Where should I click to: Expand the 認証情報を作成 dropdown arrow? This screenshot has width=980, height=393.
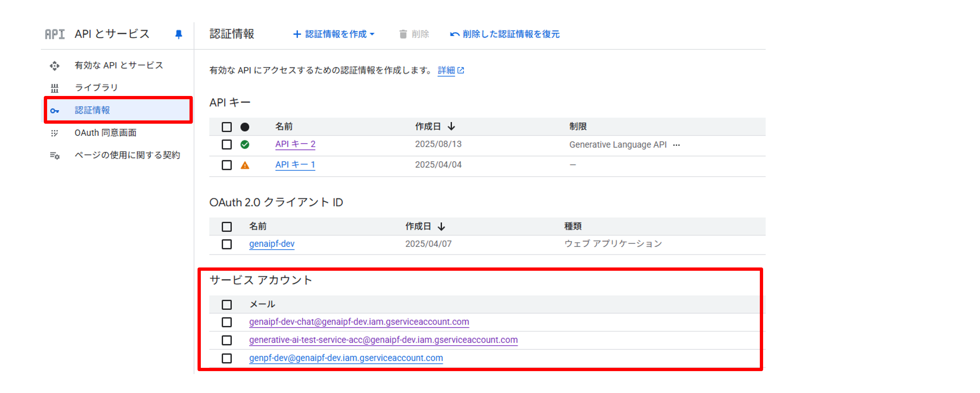coord(372,34)
